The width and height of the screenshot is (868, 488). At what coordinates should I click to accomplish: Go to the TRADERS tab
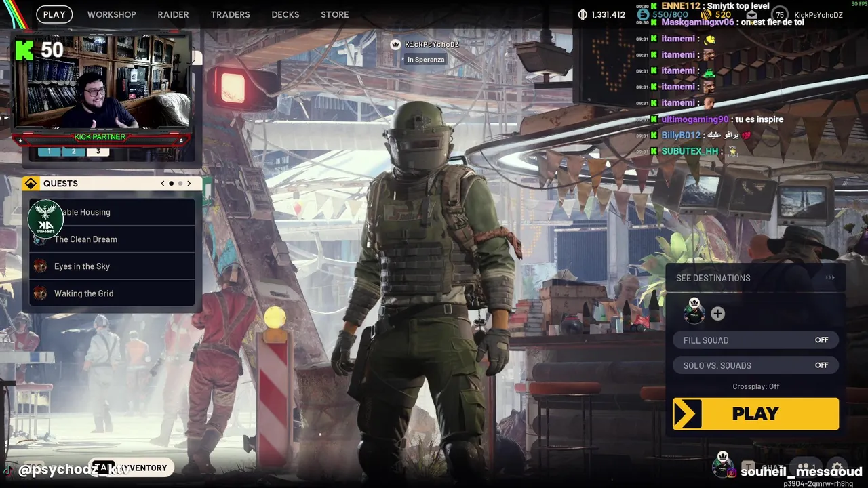(x=230, y=14)
